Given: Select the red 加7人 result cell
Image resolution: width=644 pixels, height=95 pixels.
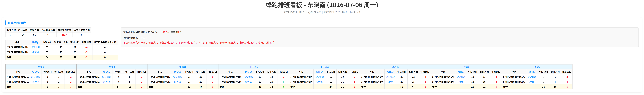Looking at the screenshot, I should [65, 35].
